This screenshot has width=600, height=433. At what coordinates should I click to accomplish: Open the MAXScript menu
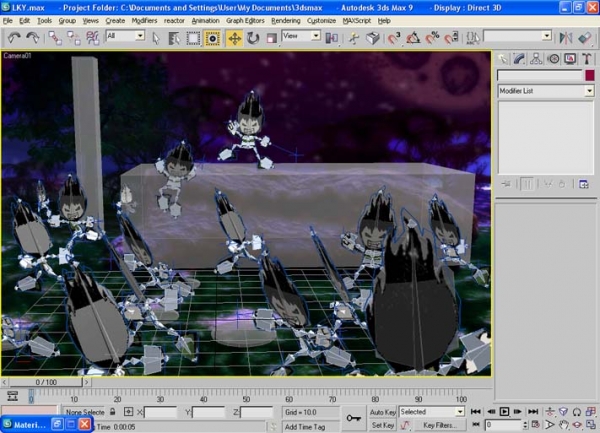(x=357, y=21)
